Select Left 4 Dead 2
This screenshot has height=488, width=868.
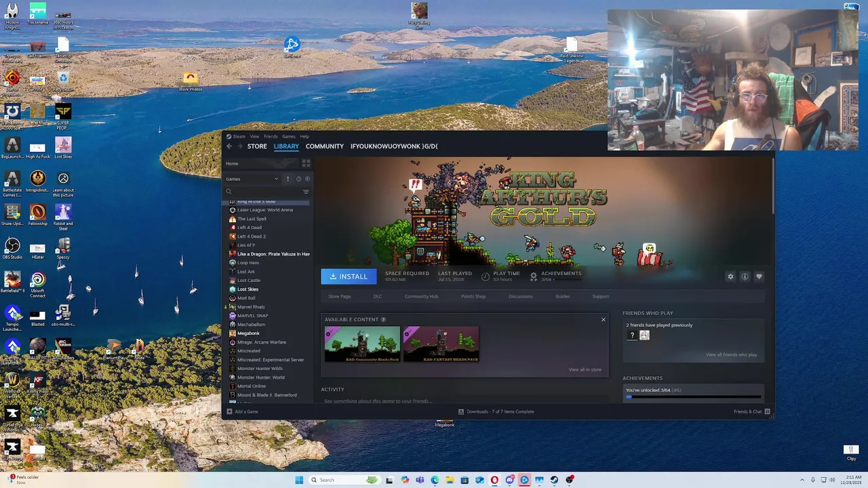(252, 237)
